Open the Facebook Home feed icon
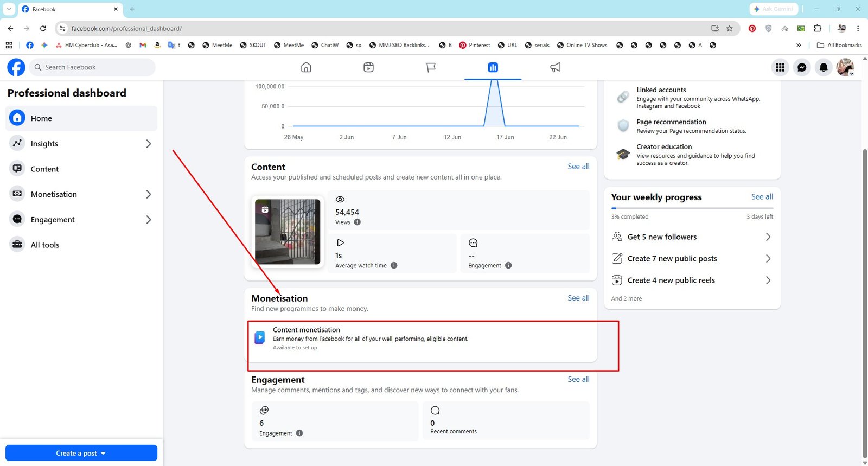868x466 pixels. 306,67
